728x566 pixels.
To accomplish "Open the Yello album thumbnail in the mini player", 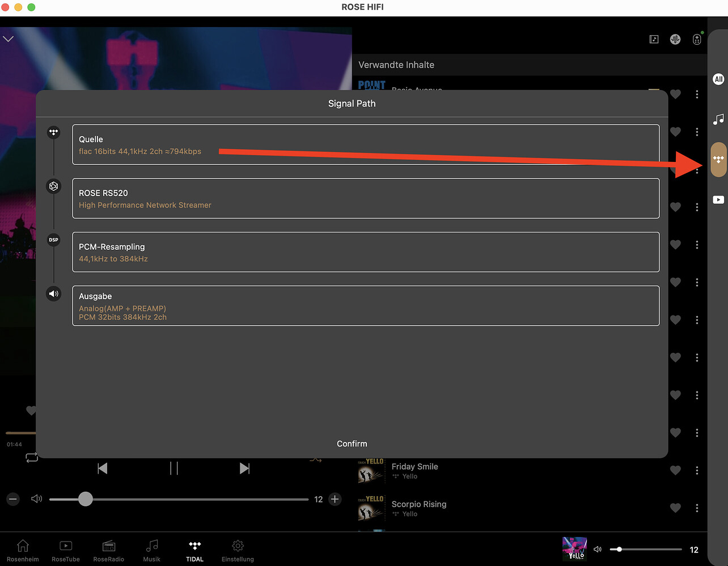I will tap(574, 549).
